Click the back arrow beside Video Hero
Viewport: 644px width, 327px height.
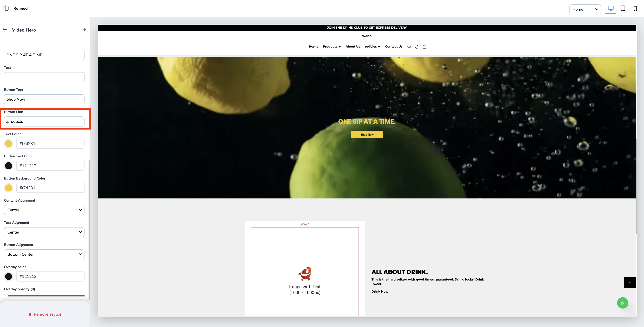pyautogui.click(x=5, y=30)
